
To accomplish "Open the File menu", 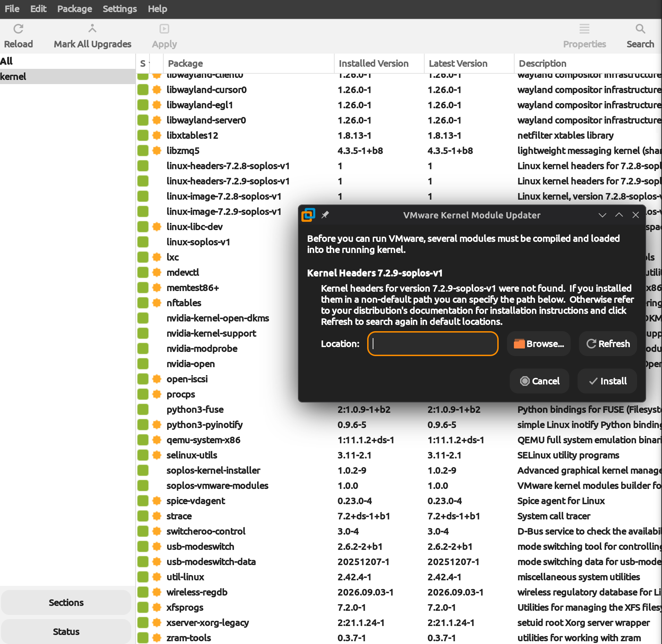I will click(x=12, y=9).
